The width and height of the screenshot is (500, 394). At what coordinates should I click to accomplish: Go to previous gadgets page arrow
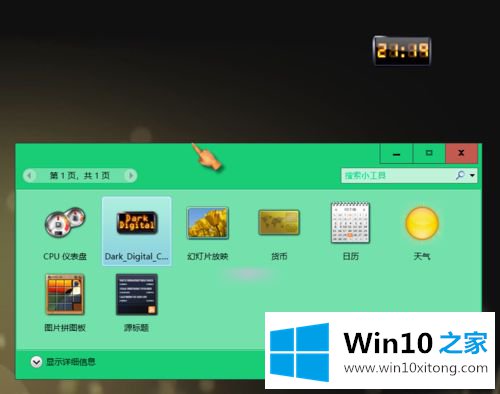[x=30, y=175]
